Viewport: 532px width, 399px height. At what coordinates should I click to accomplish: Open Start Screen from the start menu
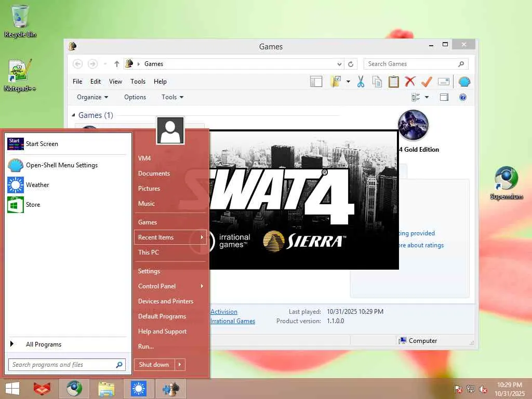[67, 144]
